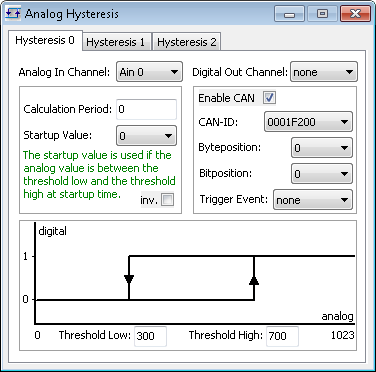Expand the Byteposition dropdown
Viewport: 376px width, 372px height.
click(322, 148)
